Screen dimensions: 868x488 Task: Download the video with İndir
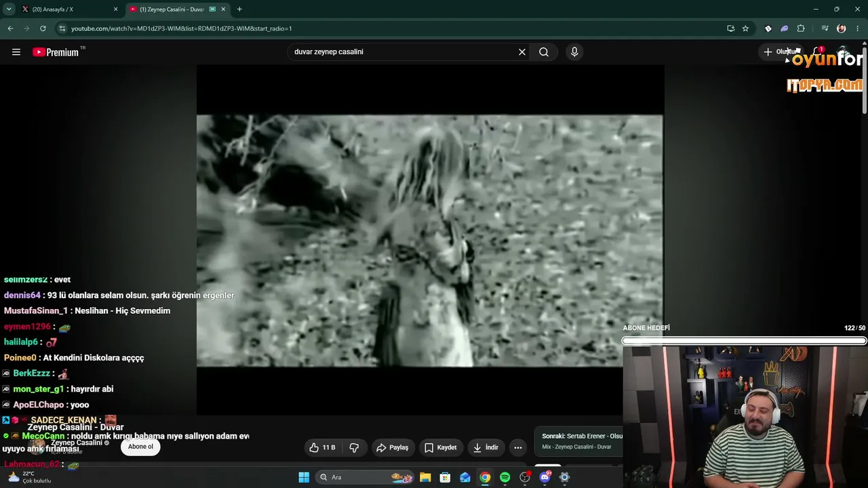(486, 447)
